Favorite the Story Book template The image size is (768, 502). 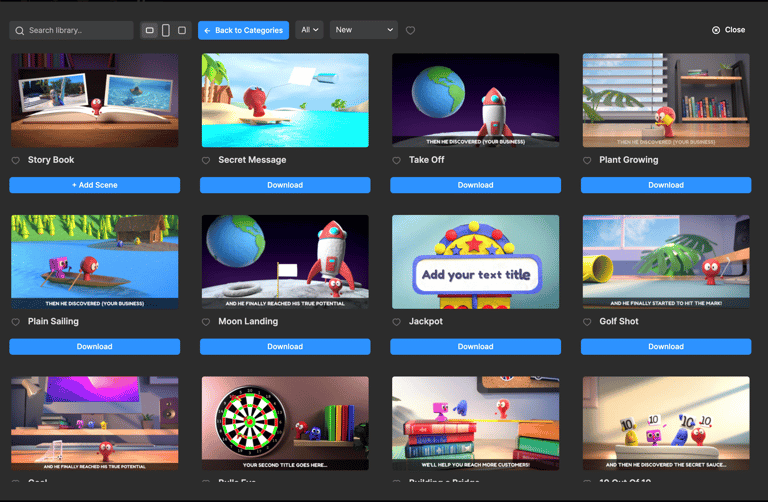tap(16, 161)
